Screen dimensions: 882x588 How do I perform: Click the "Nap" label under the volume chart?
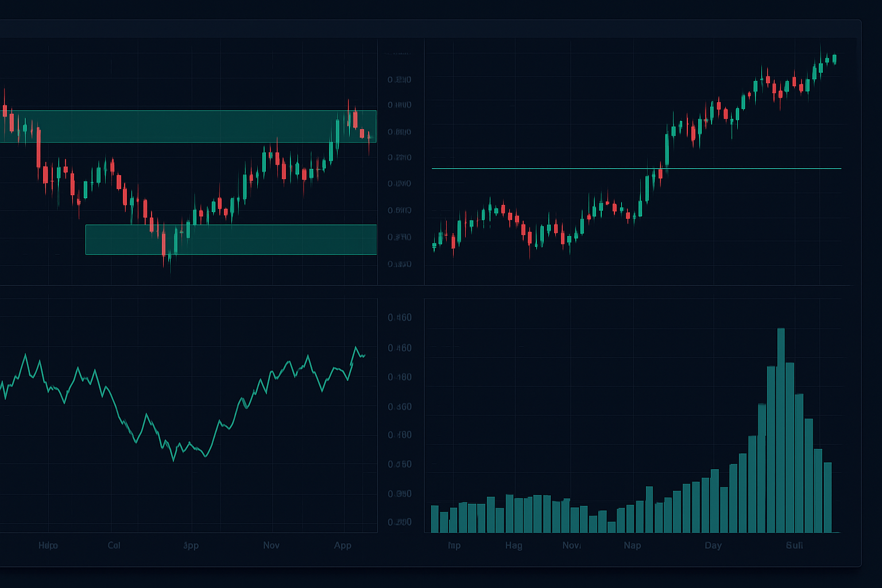click(632, 545)
